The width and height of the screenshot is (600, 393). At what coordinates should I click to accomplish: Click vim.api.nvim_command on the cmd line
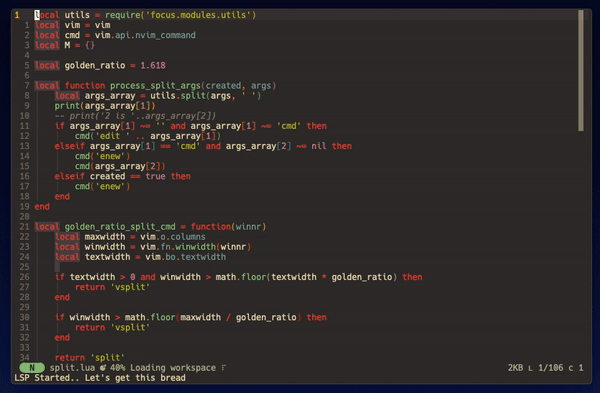point(145,35)
